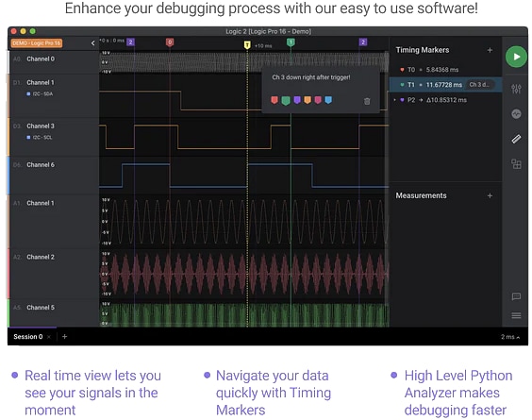Click the I2C - SCL analyzer tag
Viewport: 532px width, 420px height.
point(40,137)
